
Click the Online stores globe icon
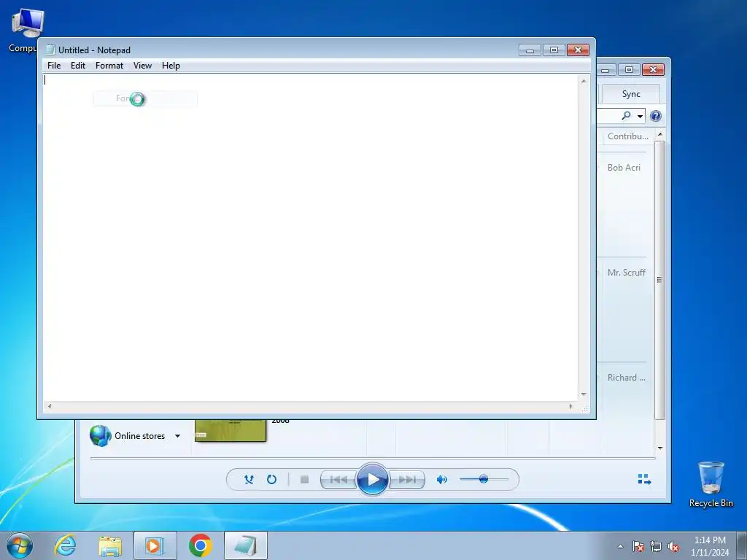[x=101, y=435]
